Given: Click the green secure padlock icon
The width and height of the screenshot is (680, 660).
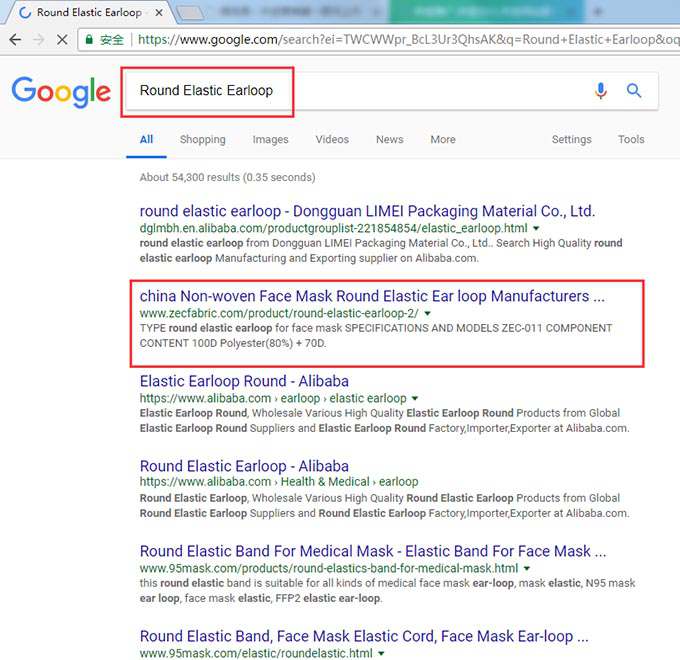Looking at the screenshot, I should click(x=89, y=39).
